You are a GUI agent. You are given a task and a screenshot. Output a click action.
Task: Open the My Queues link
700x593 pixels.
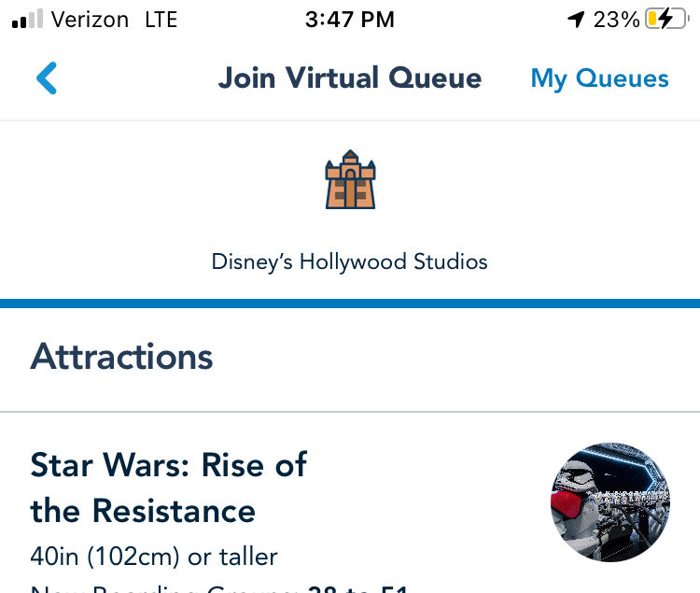599,78
